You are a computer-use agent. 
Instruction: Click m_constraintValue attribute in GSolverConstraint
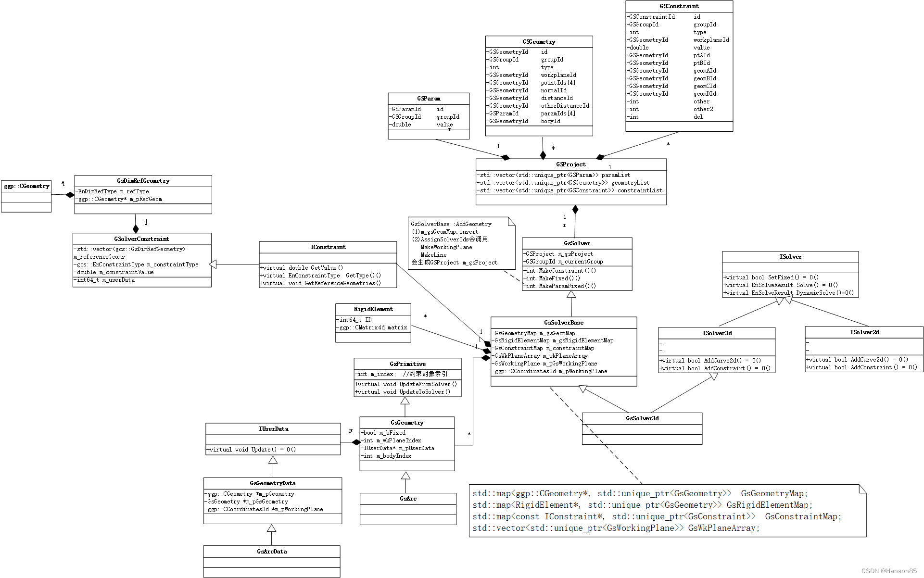point(114,272)
